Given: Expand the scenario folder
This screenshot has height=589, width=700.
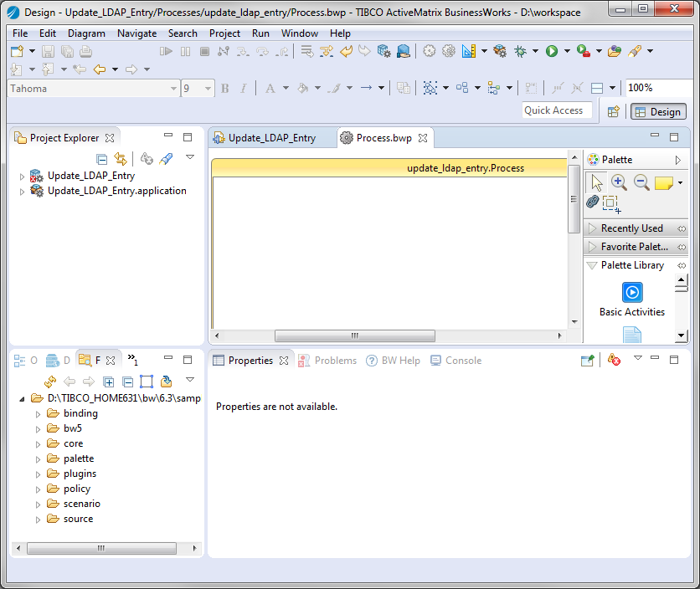Looking at the screenshot, I should [38, 504].
